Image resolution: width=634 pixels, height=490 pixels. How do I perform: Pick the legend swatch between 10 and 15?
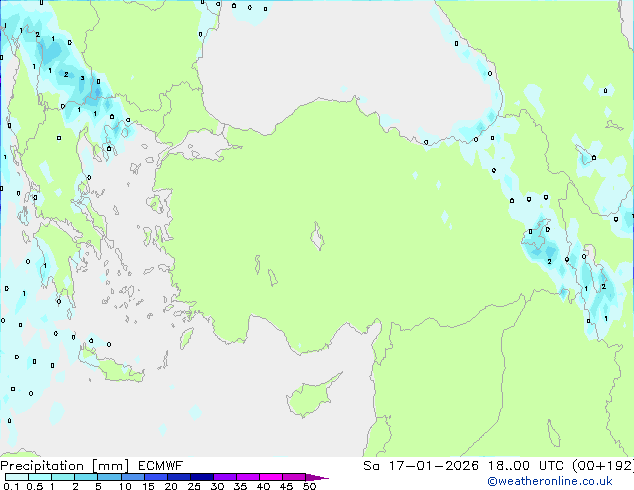[132, 477]
